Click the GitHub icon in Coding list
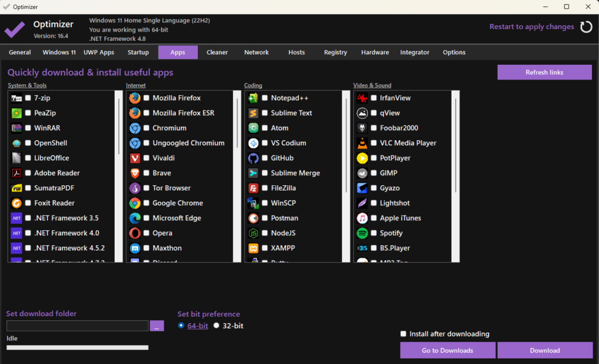599x364 pixels. click(x=253, y=158)
